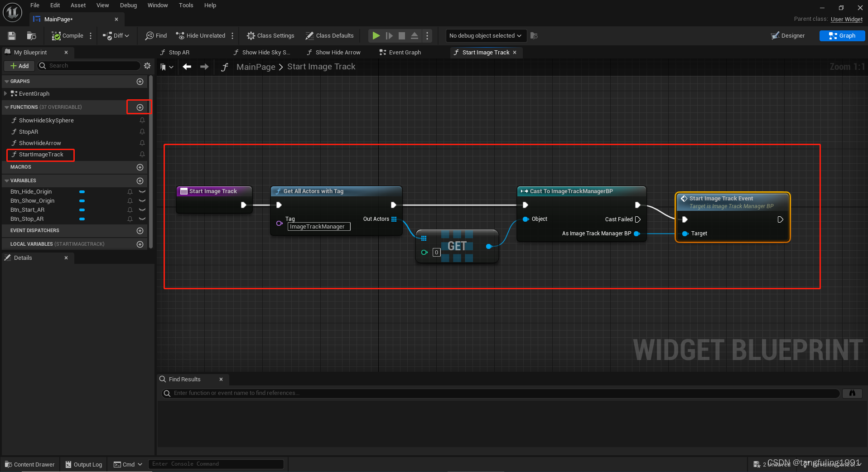Close the MainPage asset tab
868x472 pixels.
coord(116,19)
